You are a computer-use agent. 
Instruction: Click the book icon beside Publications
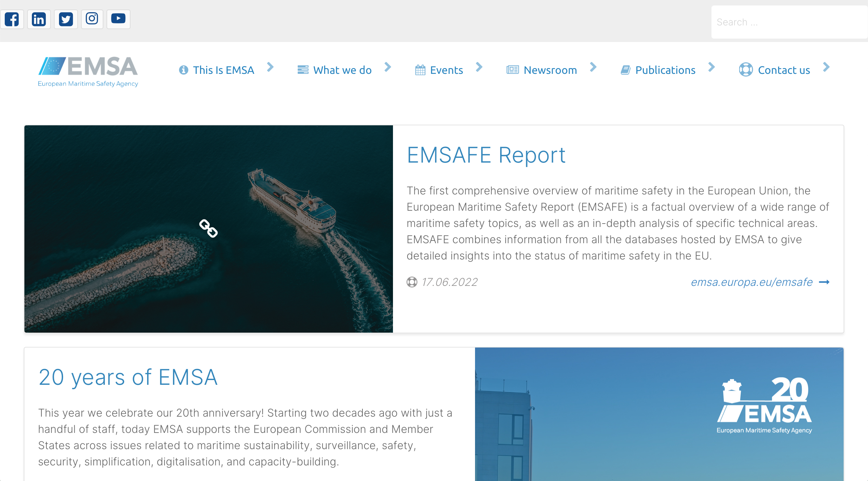click(626, 70)
